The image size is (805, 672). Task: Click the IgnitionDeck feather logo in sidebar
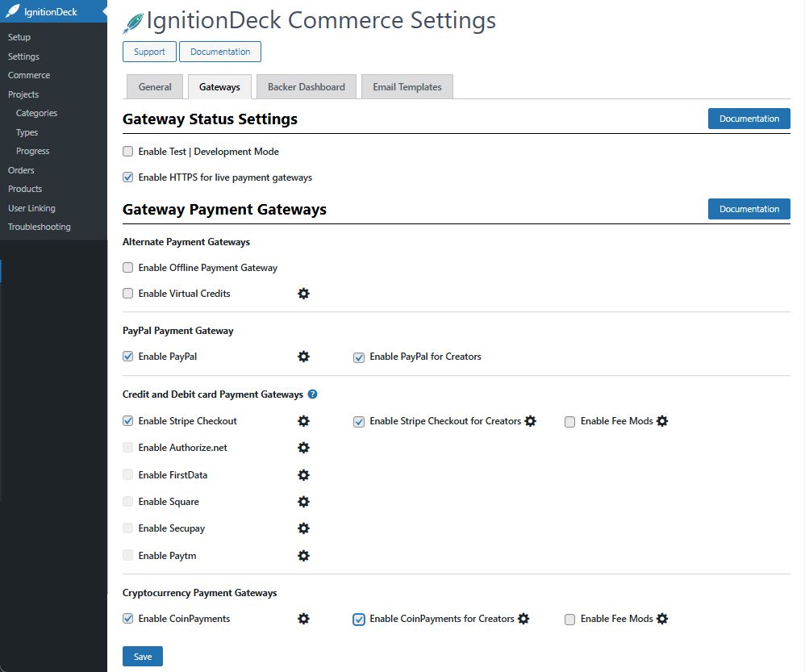click(12, 11)
